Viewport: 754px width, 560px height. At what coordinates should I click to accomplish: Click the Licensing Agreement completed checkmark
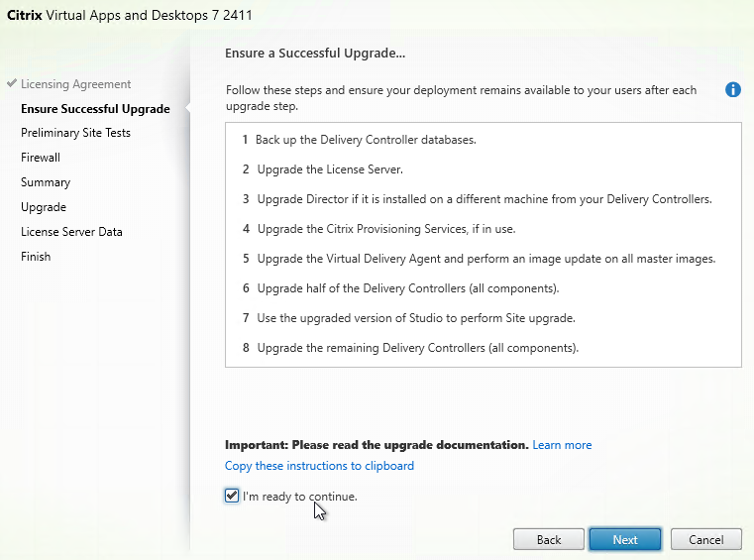coord(11,84)
